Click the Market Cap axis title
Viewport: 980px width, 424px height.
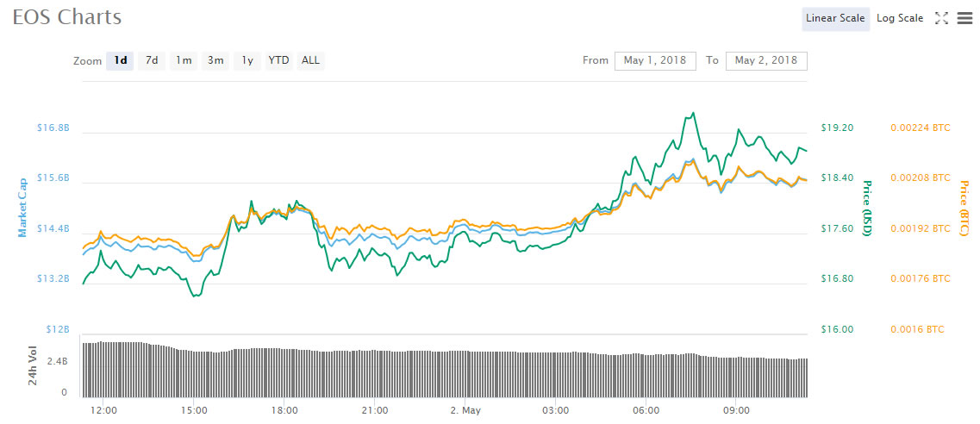click(22, 207)
